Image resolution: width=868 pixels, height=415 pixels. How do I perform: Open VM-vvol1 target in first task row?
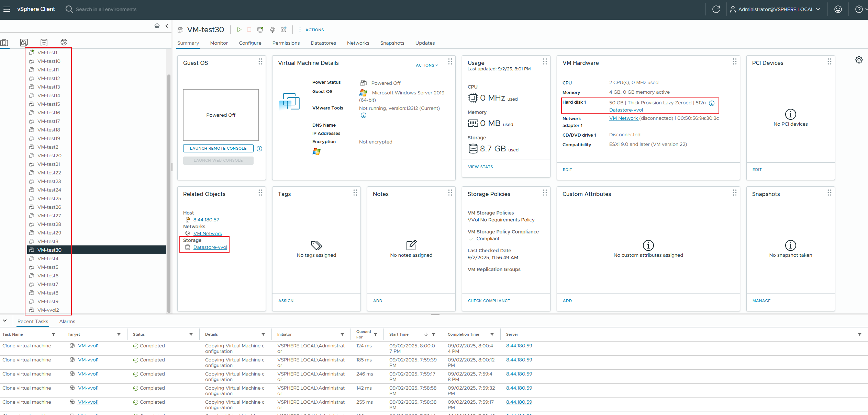click(x=88, y=346)
